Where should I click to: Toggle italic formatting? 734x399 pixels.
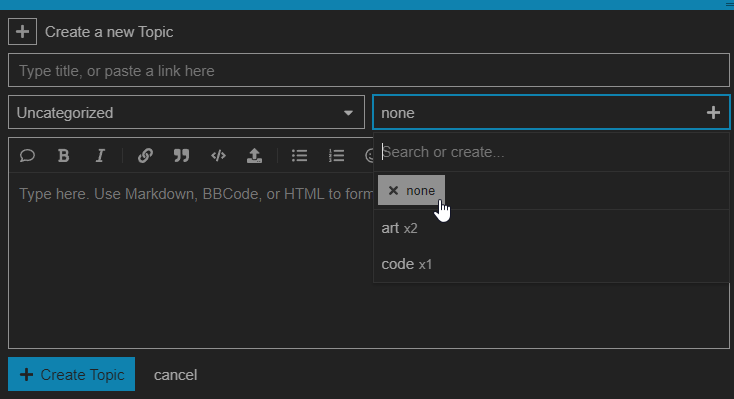click(x=100, y=155)
